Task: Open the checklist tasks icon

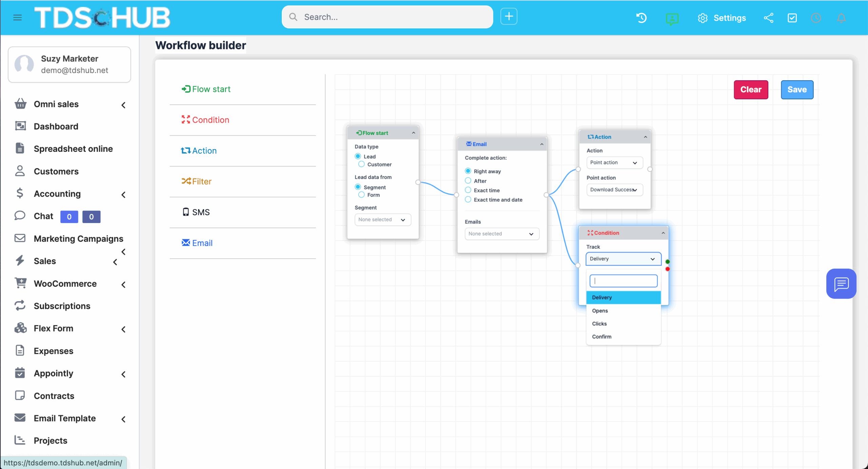Action: [792, 18]
